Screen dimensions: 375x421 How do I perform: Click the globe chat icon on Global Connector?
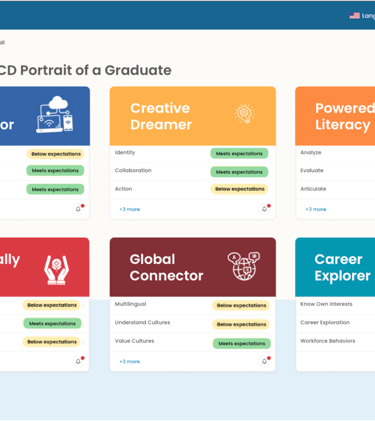coord(244,266)
